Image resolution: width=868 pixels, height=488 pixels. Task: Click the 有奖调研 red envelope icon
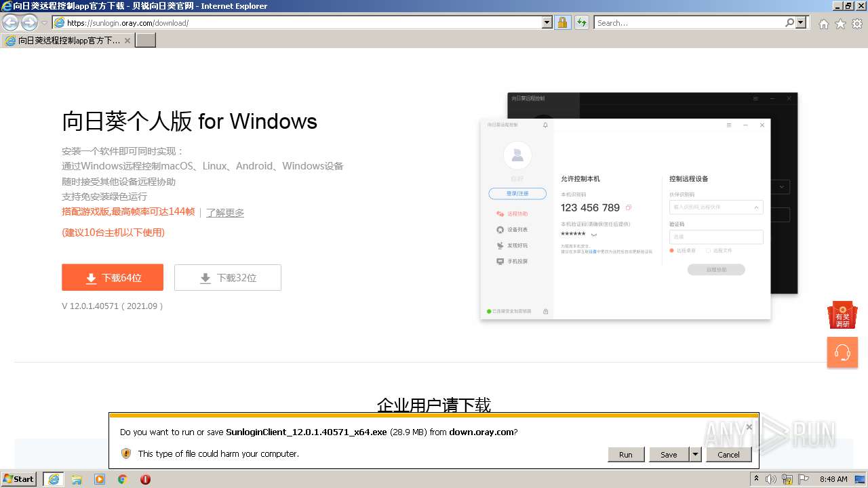pos(842,316)
